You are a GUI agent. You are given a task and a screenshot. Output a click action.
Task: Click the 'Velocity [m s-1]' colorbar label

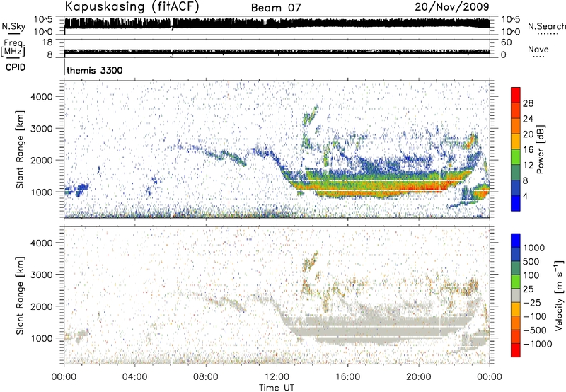[x=559, y=295]
